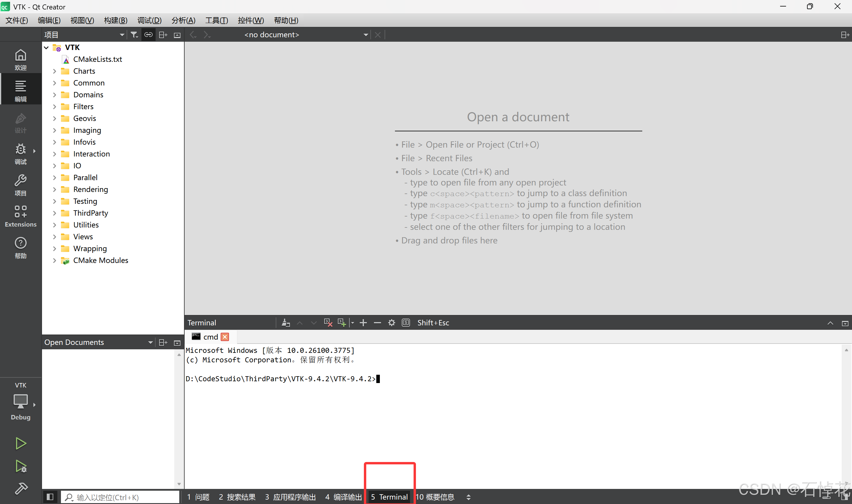
Task: Click the locate search input field
Action: [x=120, y=497]
